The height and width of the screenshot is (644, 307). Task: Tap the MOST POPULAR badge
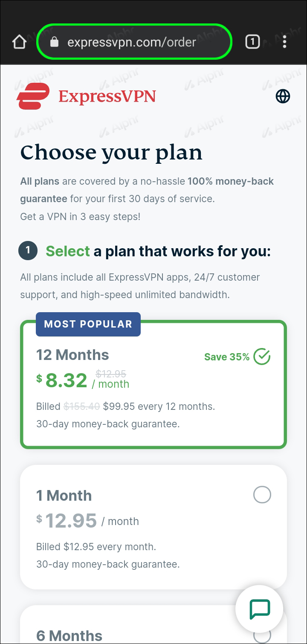pyautogui.click(x=88, y=324)
